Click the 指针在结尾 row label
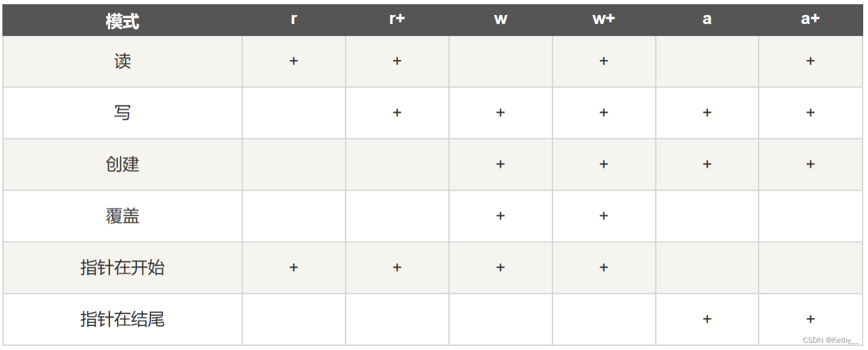Image resolution: width=868 pixels, height=350 pixels. pos(123,319)
